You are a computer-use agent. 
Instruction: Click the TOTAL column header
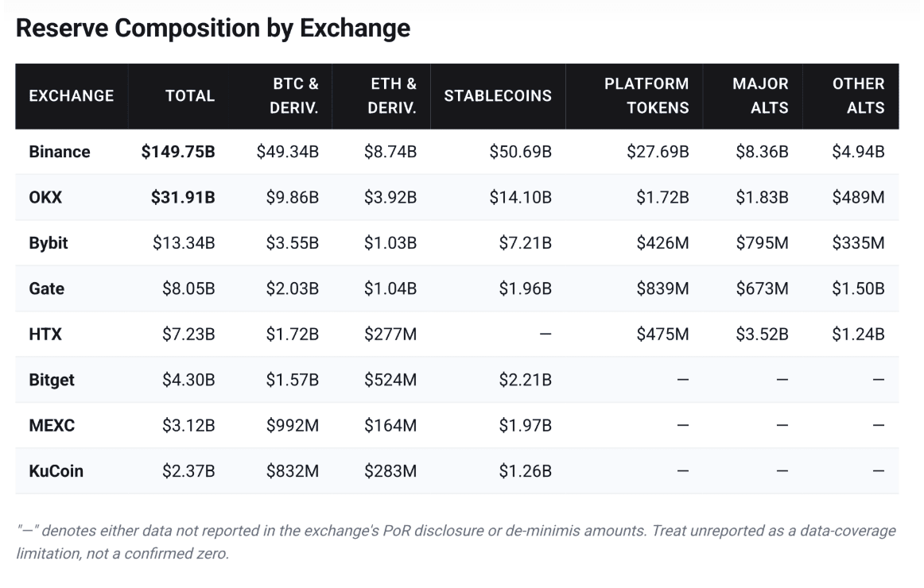(190, 96)
